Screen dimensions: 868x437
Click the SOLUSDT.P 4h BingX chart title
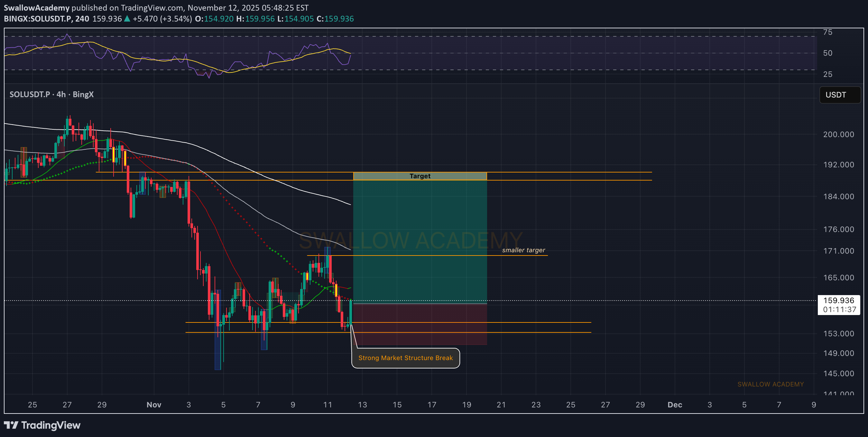click(x=51, y=94)
